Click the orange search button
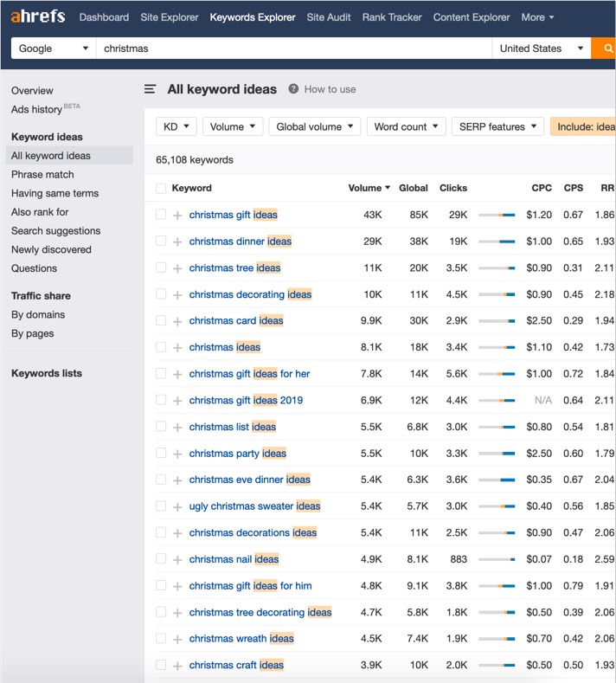Viewport: 616px width, 683px height. click(x=604, y=48)
